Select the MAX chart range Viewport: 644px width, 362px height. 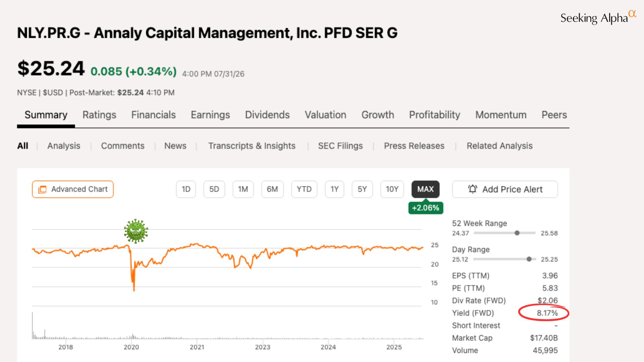pos(425,189)
